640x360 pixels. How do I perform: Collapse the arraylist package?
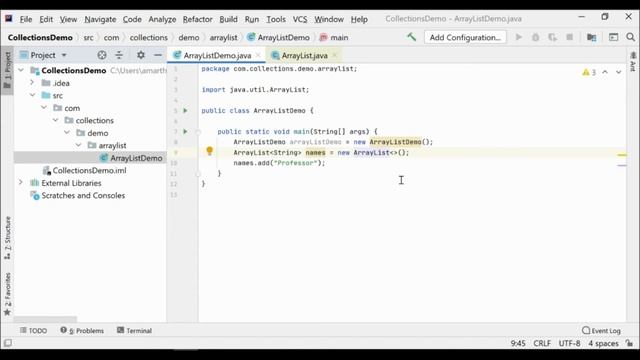78,145
